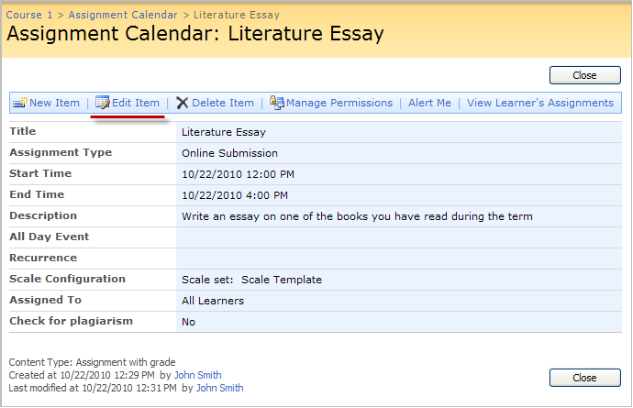Click the Description field text

pos(357,217)
